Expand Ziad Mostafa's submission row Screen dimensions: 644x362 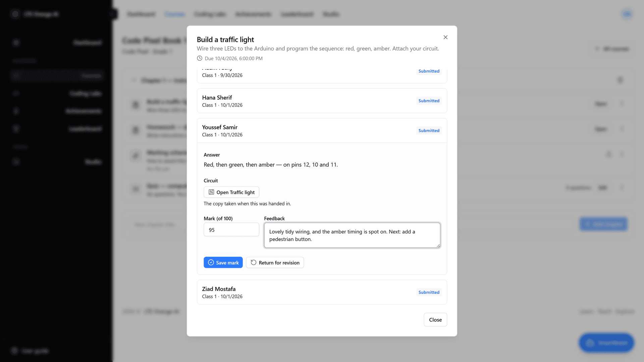point(322,292)
